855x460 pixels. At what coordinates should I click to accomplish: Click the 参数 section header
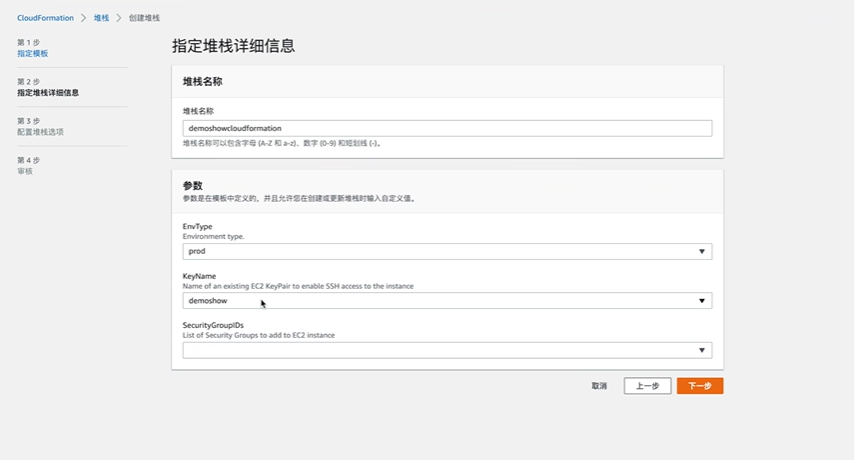coord(193,186)
